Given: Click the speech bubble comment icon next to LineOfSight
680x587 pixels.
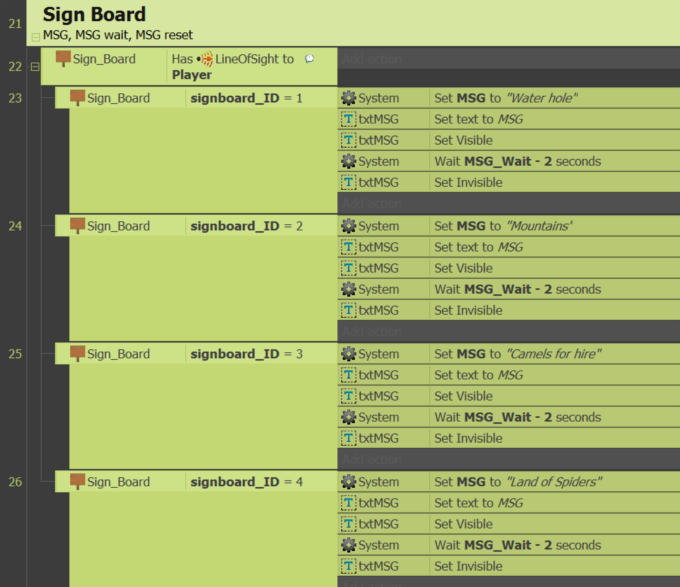Looking at the screenshot, I should pos(309,59).
